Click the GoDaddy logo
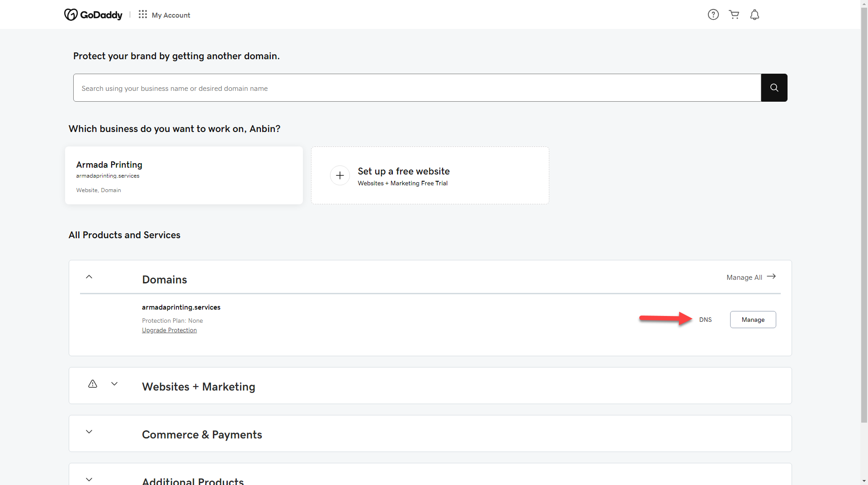 (93, 15)
